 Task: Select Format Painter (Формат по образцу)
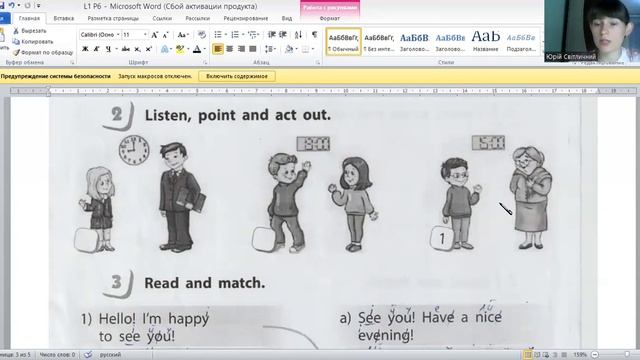pyautogui.click(x=43, y=53)
